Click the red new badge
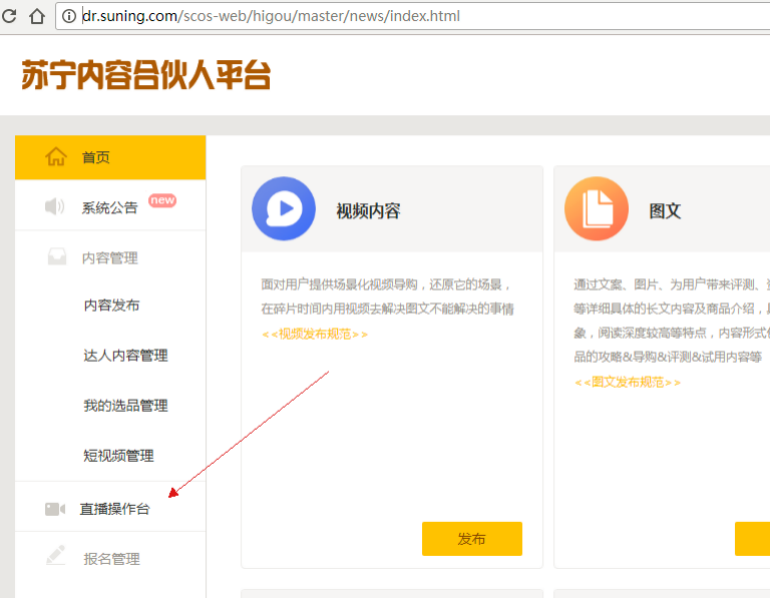The width and height of the screenshot is (770, 598). 163,200
